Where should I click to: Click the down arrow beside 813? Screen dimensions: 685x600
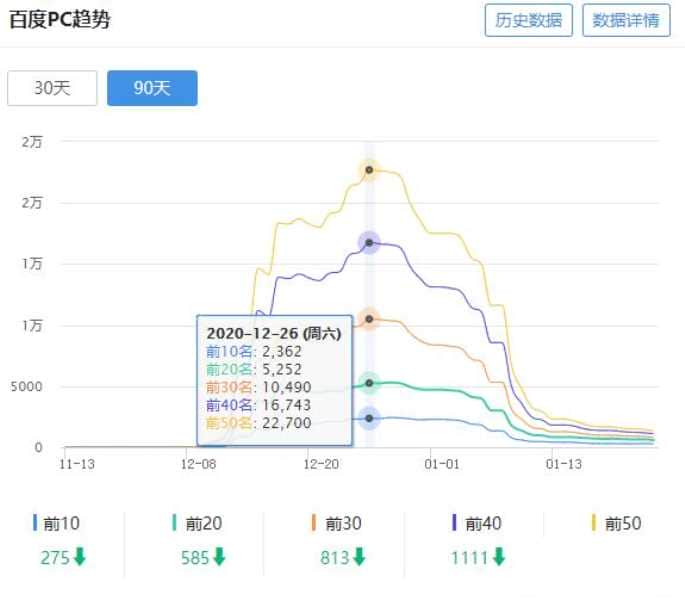358,558
